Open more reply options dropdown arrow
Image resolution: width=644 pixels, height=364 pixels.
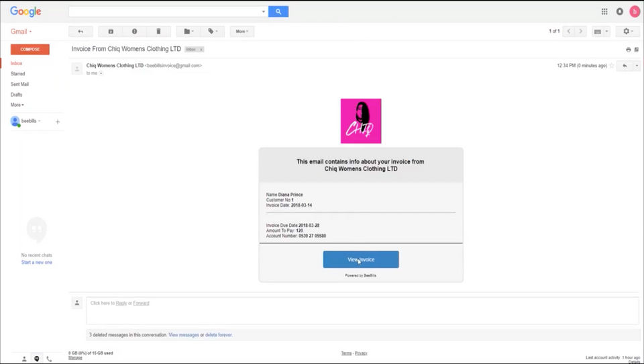click(x=637, y=65)
